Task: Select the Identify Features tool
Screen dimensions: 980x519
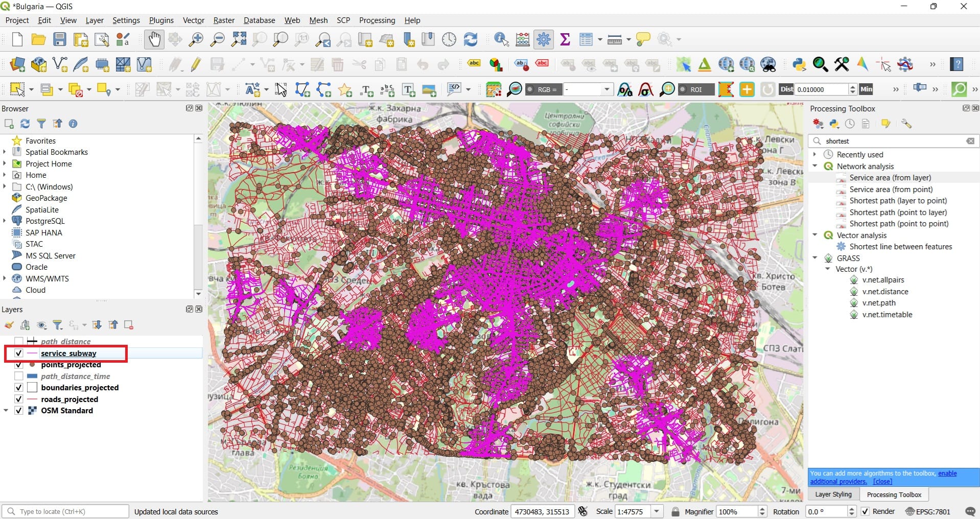Action: pyautogui.click(x=502, y=39)
